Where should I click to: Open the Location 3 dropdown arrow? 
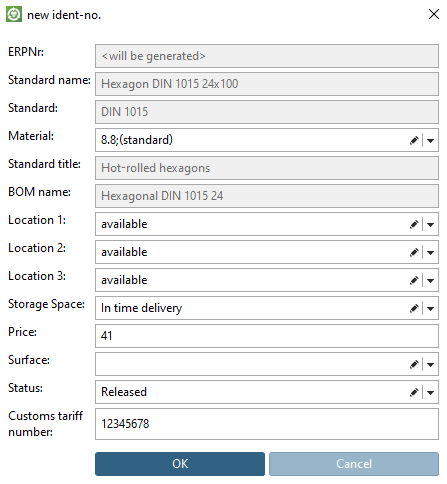[430, 281]
